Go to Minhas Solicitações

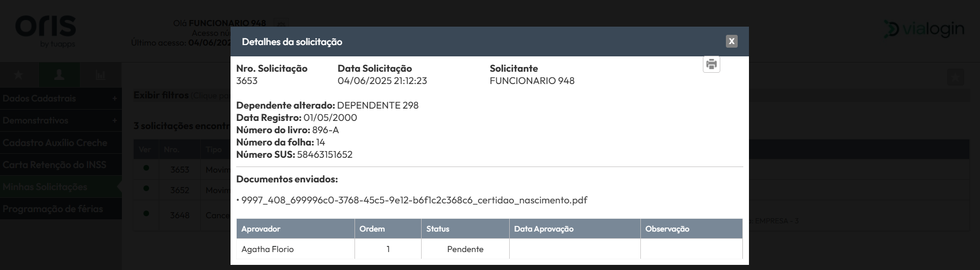point(61,187)
